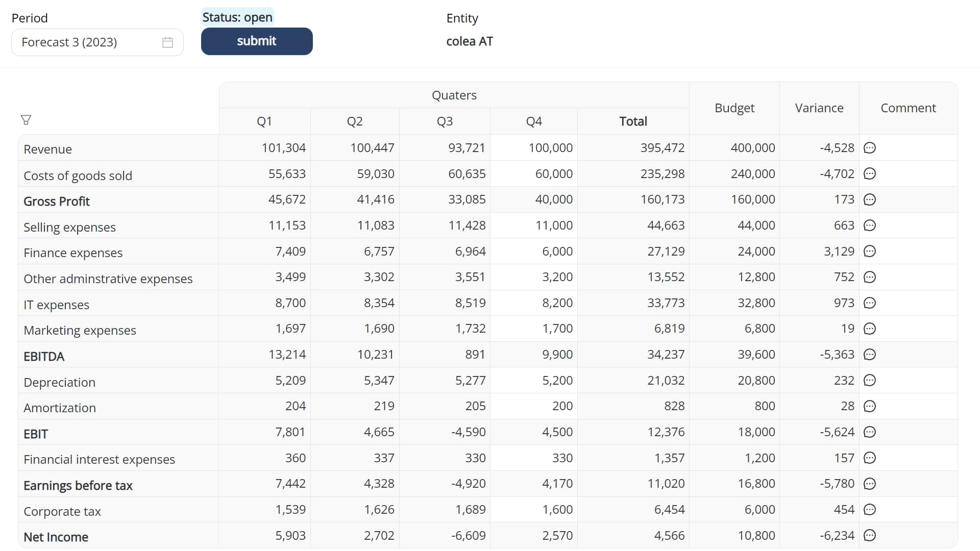Open the comment icon for Depreciation row
Image resolution: width=980 pixels, height=551 pixels.
870,381
